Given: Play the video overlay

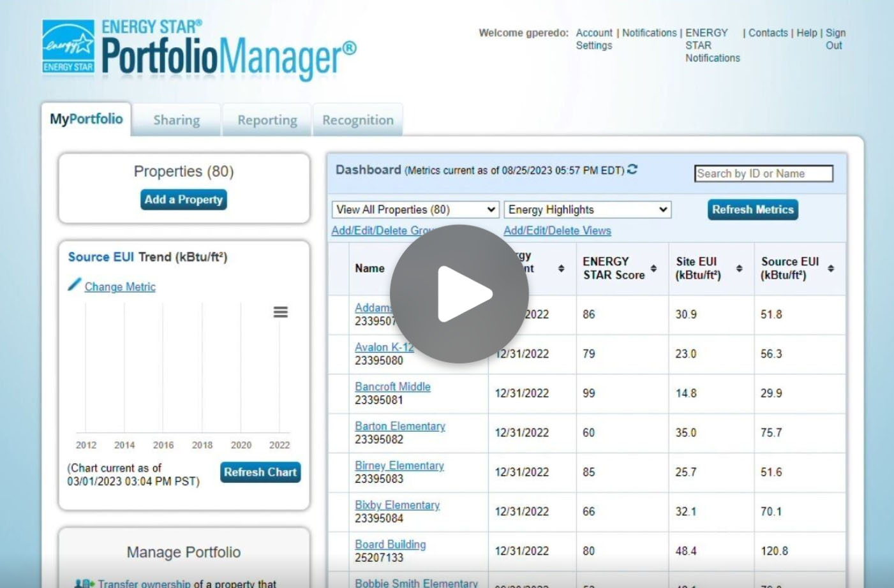Looking at the screenshot, I should tap(459, 294).
